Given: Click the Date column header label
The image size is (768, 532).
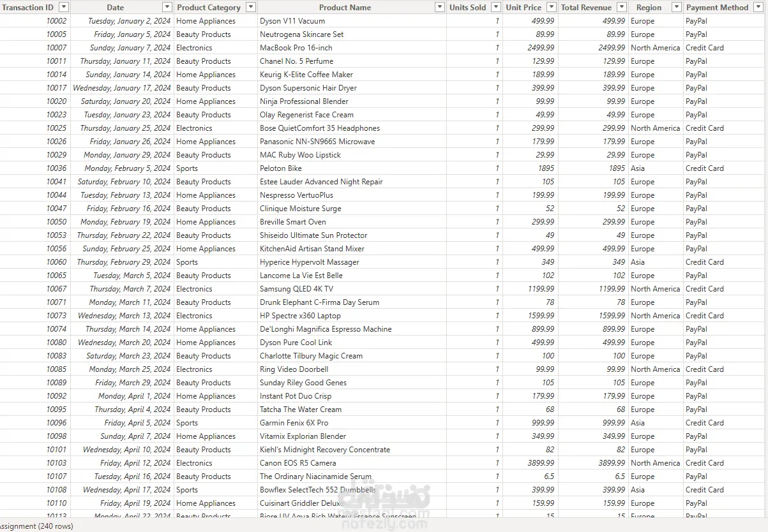Looking at the screenshot, I should 116,8.
